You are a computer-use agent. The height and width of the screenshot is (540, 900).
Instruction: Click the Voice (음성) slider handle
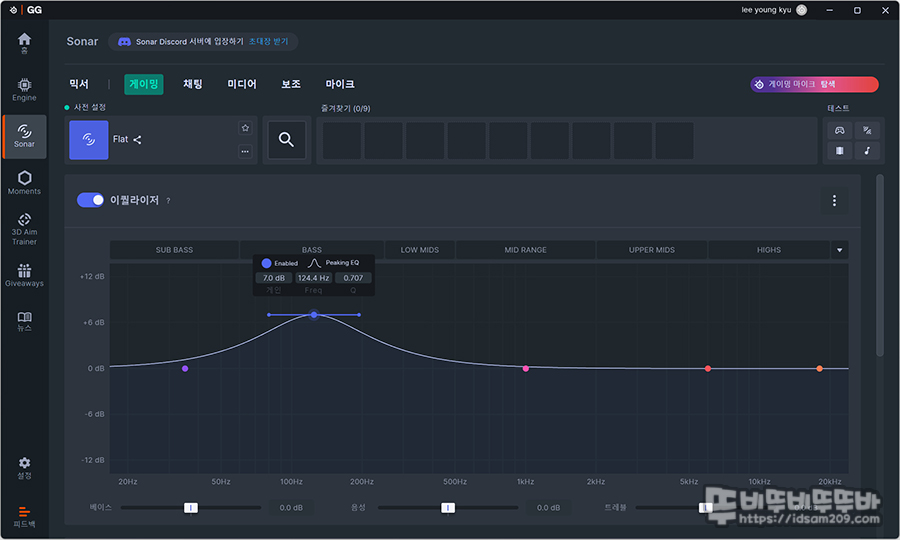point(448,508)
